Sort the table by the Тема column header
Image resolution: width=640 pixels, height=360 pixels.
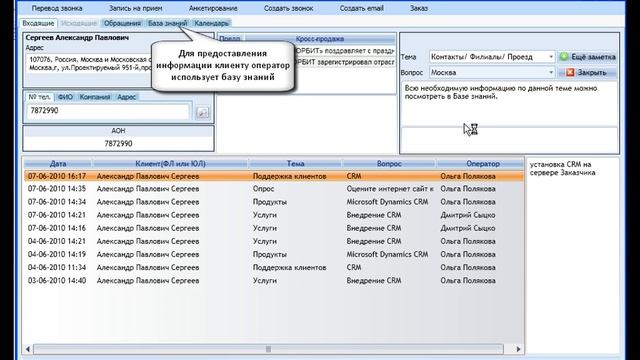[296, 164]
